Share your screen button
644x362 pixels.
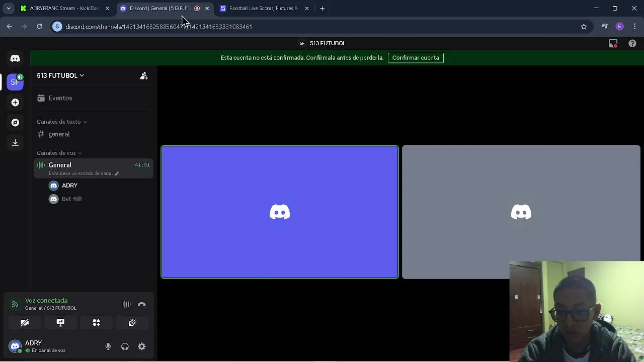[x=60, y=323]
